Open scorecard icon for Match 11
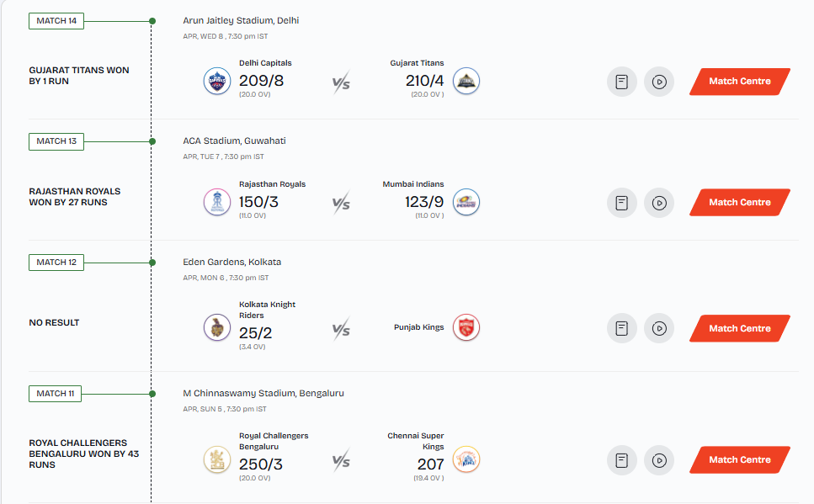The height and width of the screenshot is (504, 814). coord(622,460)
